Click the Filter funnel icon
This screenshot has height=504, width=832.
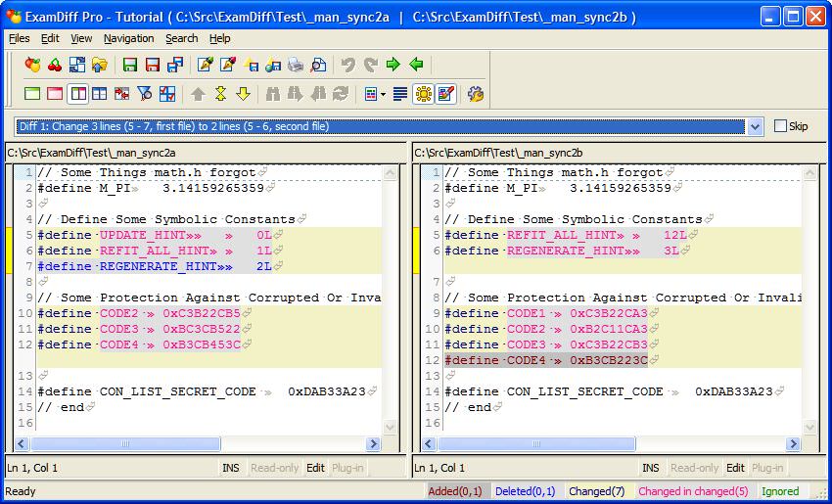pos(144,94)
